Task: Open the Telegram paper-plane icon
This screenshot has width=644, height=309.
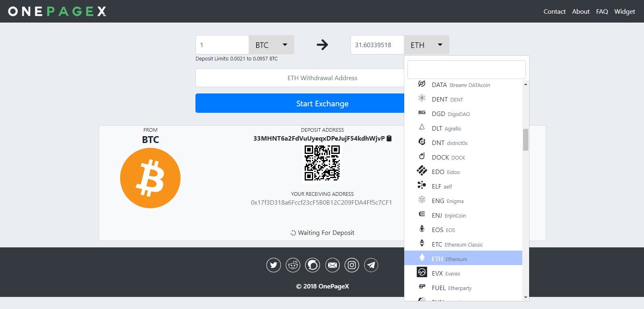Action: coord(371,265)
